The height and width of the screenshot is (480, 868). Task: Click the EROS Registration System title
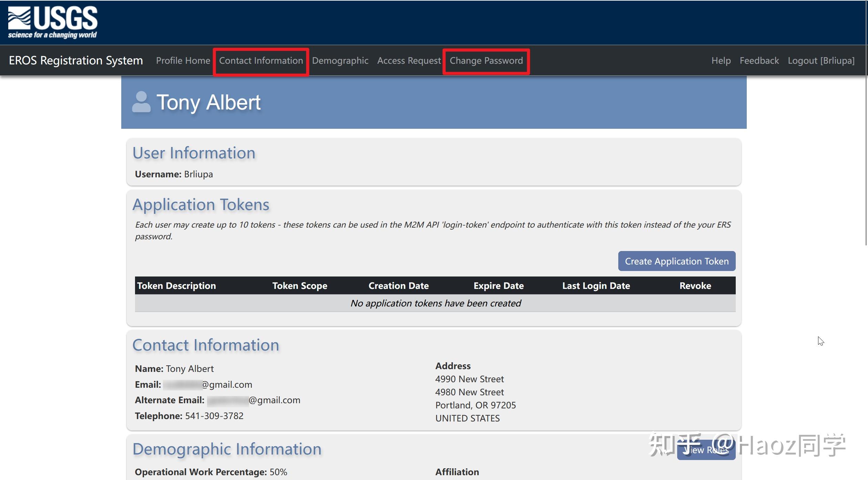click(76, 60)
